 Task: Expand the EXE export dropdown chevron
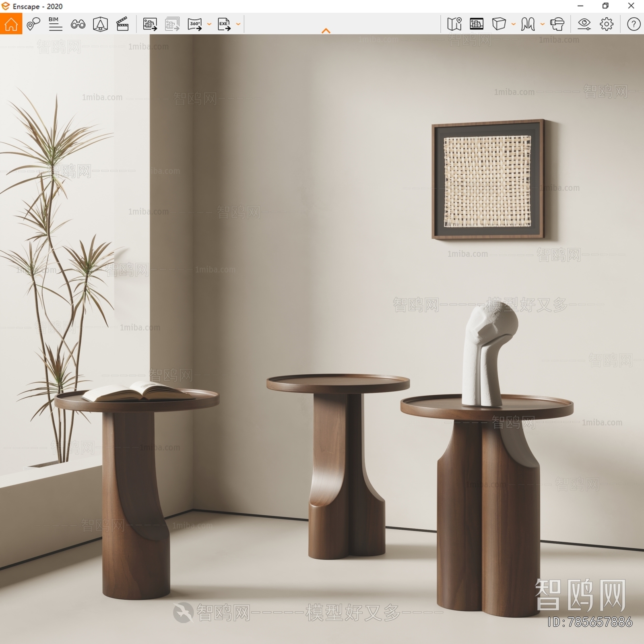click(x=238, y=25)
